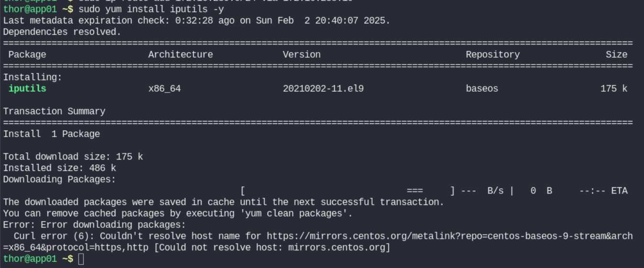This screenshot has width=644, height=268.
Task: Click the Transaction Summary heading
Action: pyautogui.click(x=54, y=111)
